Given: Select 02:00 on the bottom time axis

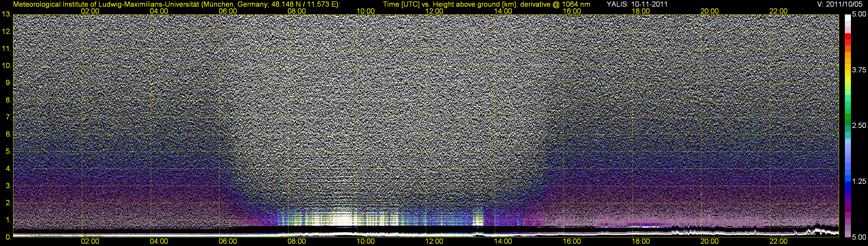Looking at the screenshot, I should pyautogui.click(x=90, y=242).
